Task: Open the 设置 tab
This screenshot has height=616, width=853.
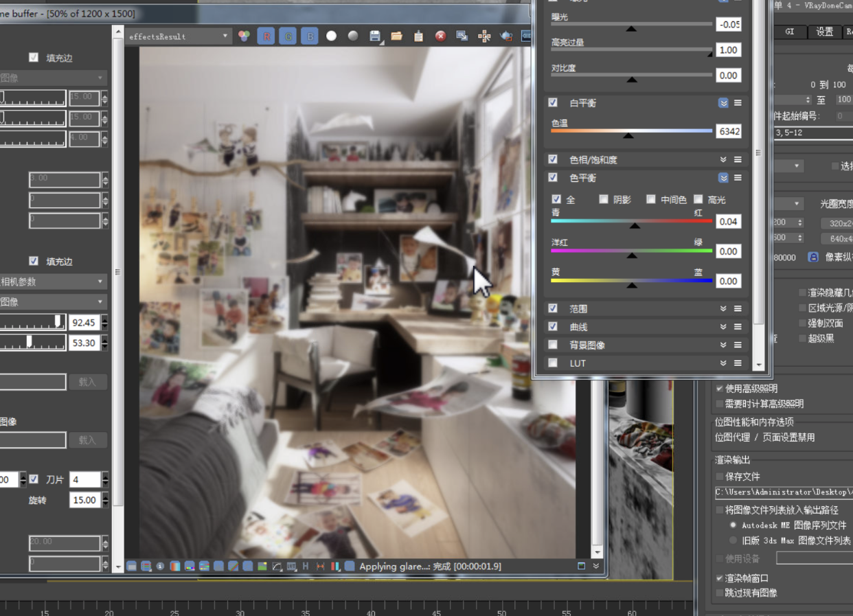Action: point(825,32)
